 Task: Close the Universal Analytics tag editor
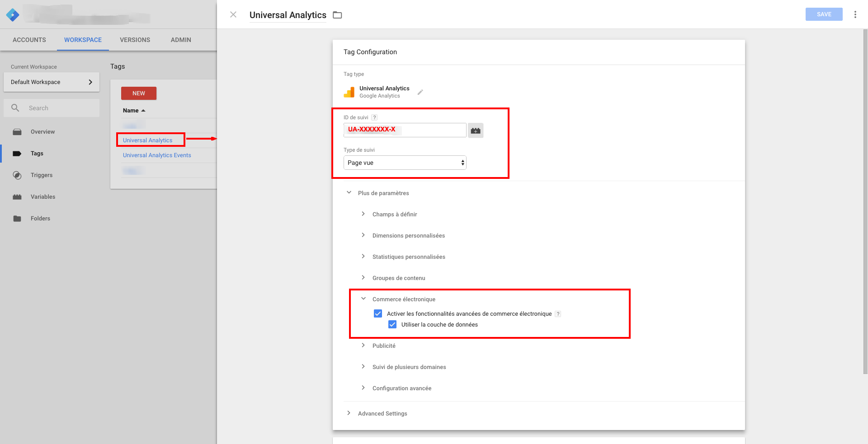point(233,14)
